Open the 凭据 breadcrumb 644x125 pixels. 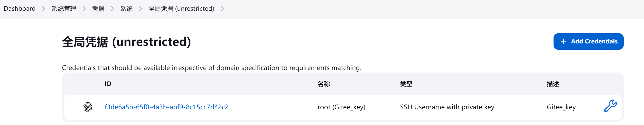(x=98, y=9)
